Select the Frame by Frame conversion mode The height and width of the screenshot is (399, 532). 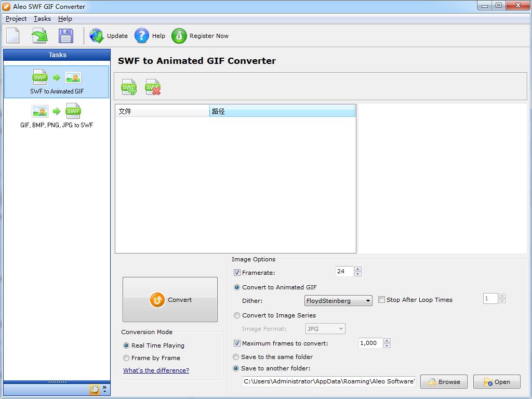pos(126,358)
